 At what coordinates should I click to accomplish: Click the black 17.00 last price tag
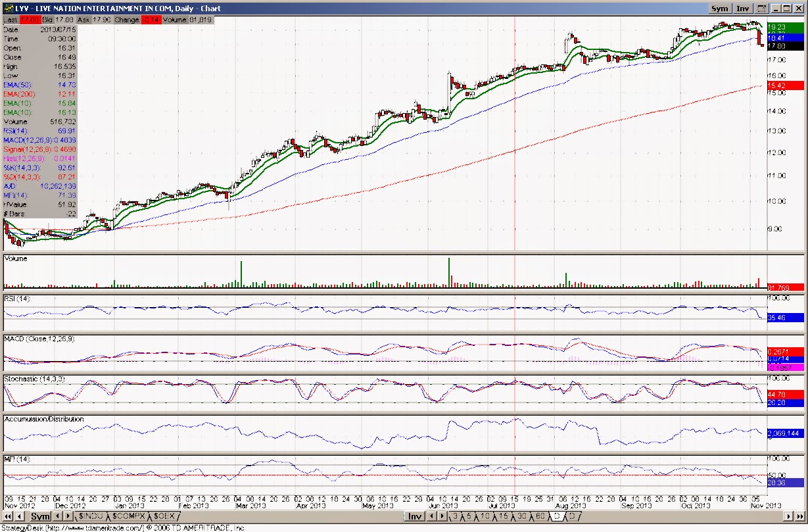click(x=786, y=46)
